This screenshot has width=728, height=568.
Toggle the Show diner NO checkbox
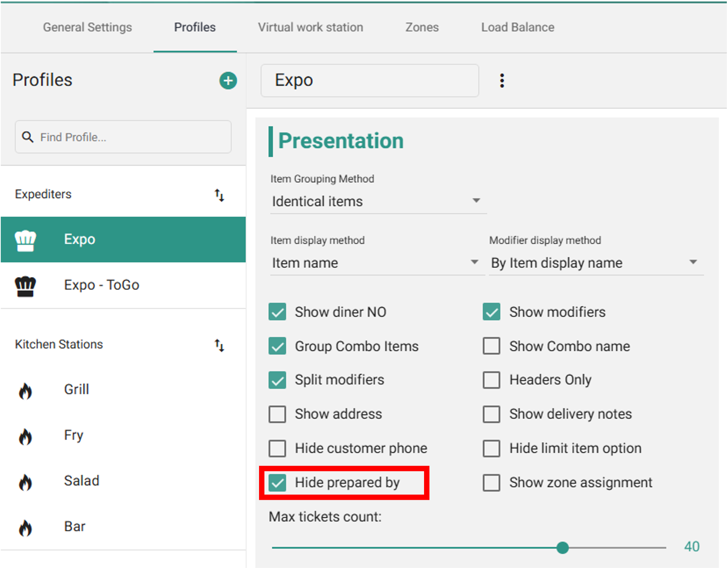277,312
